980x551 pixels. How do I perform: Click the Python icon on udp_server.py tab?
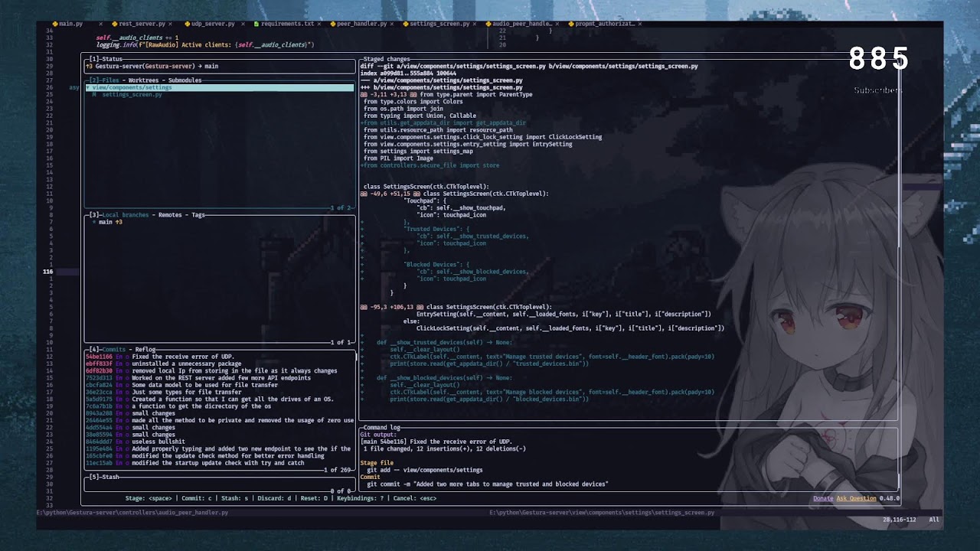186,24
